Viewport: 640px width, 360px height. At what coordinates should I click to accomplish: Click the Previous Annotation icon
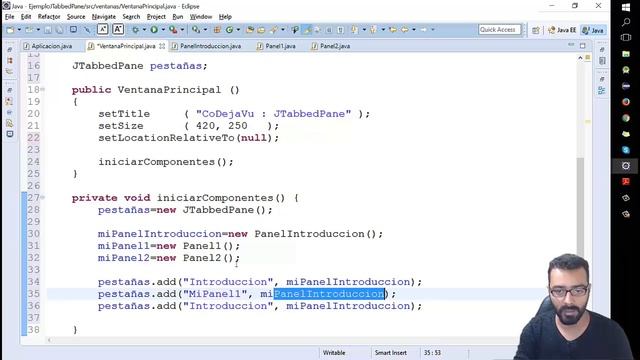[x=373, y=30]
